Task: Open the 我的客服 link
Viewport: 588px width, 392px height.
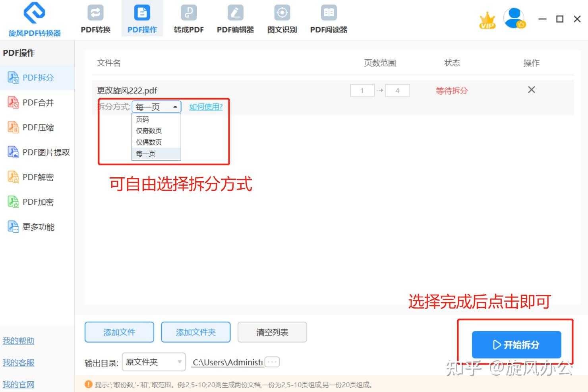Action: pyautogui.click(x=18, y=363)
